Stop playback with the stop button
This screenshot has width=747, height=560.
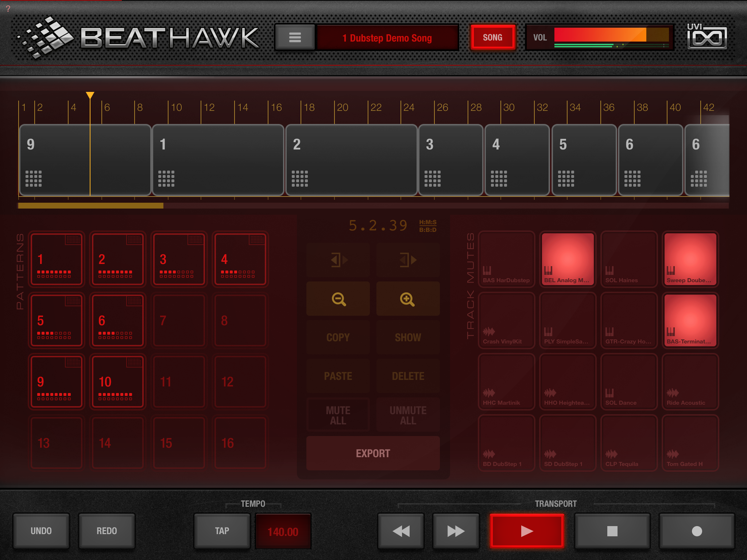(612, 531)
